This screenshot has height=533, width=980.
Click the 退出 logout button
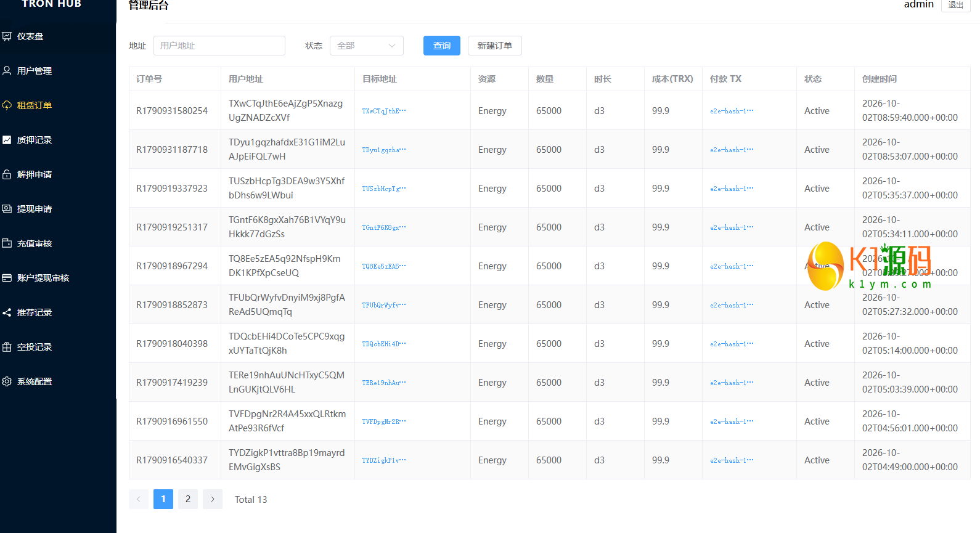(x=956, y=5)
